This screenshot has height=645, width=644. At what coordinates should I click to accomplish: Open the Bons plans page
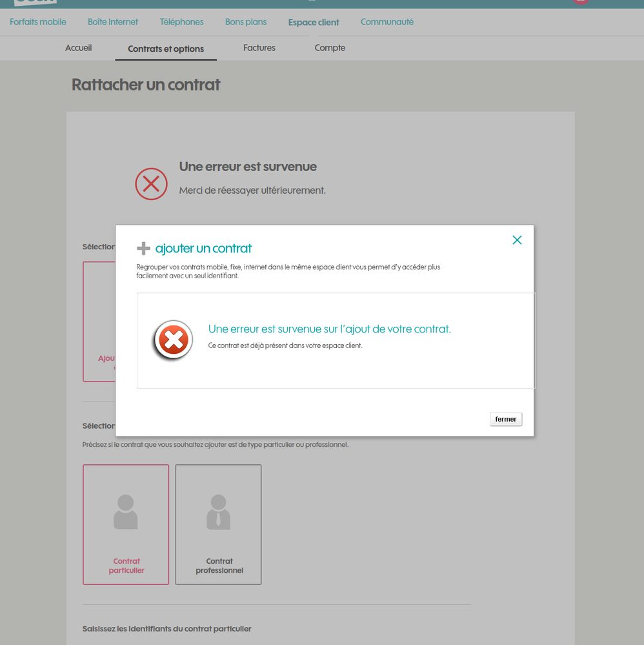click(246, 22)
